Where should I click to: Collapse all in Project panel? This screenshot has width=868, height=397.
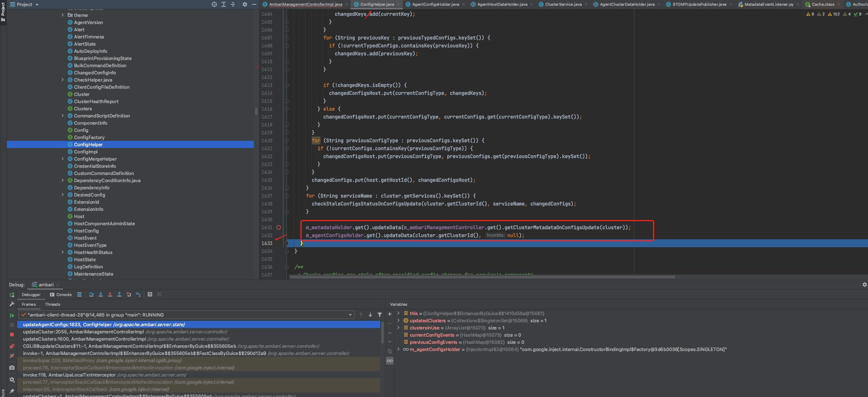[x=233, y=4]
